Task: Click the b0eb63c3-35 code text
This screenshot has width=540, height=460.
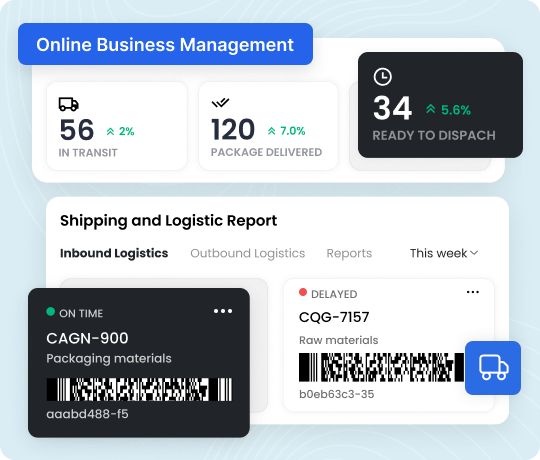Action: [336, 394]
